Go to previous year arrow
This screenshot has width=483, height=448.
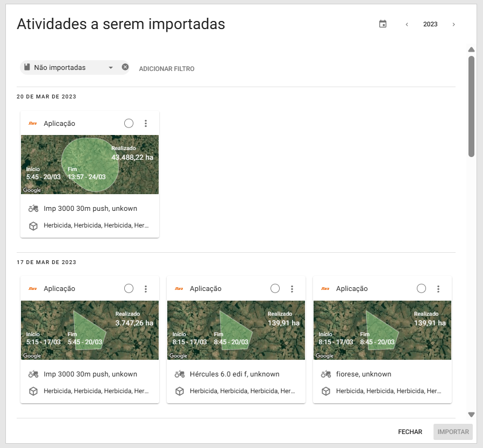point(407,24)
